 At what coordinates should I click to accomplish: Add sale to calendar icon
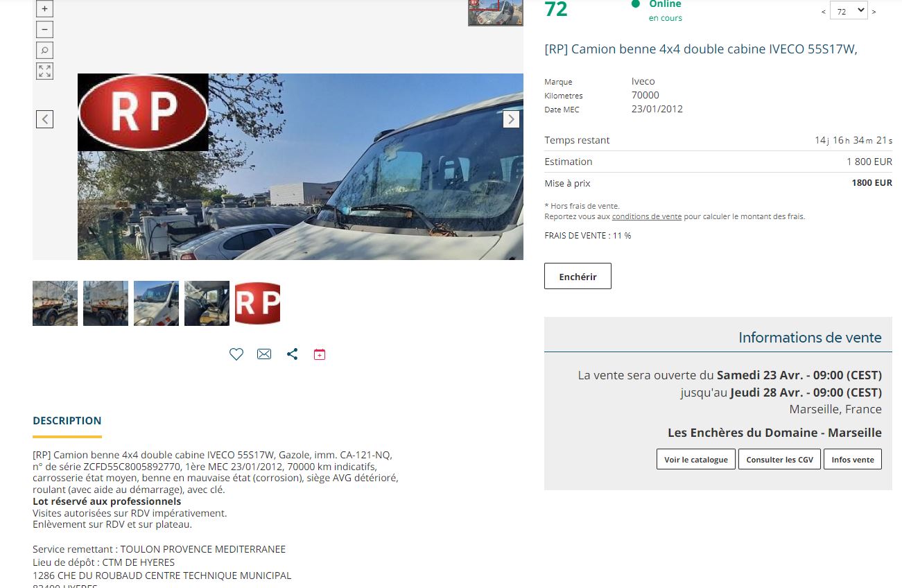pos(319,354)
